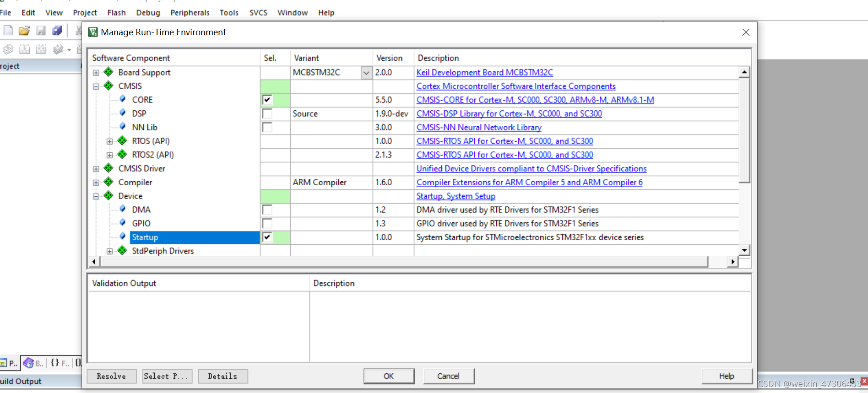The height and width of the screenshot is (393, 868).
Task: Click the RTOS2 (API) green diamond icon
Action: [122, 154]
